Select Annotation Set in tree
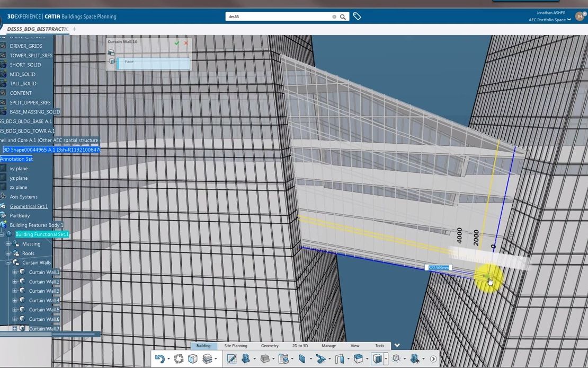 click(x=16, y=159)
